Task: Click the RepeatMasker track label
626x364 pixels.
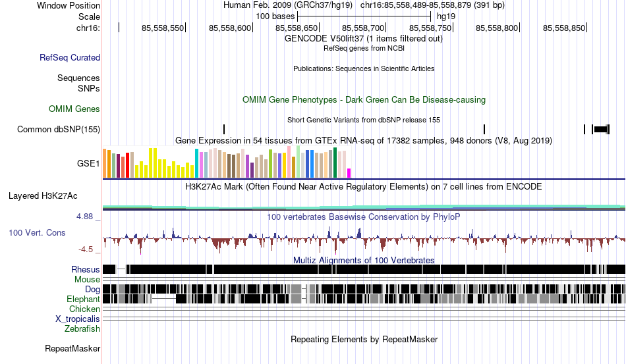Action: (72, 348)
